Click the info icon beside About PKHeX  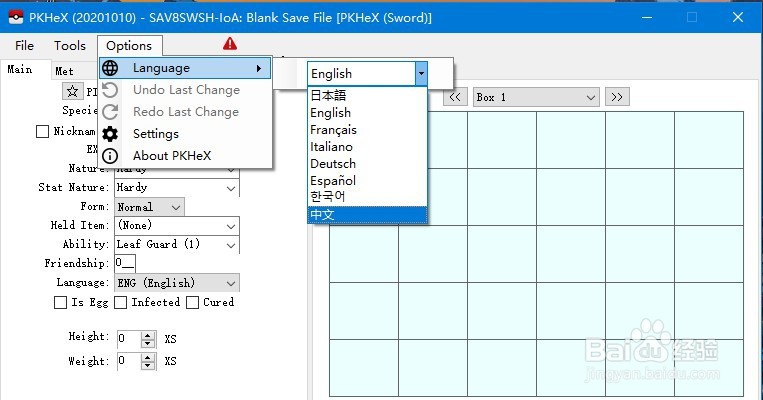click(x=110, y=156)
